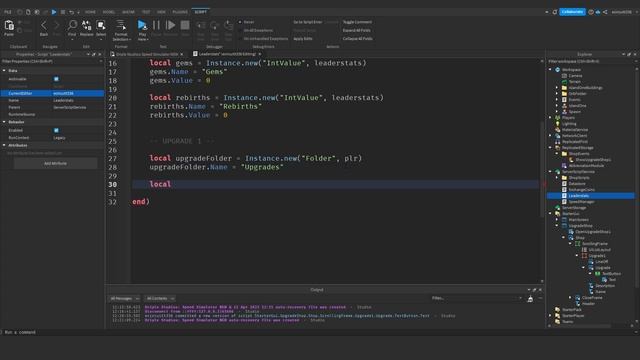Click the clear output trash icon

coord(530,299)
